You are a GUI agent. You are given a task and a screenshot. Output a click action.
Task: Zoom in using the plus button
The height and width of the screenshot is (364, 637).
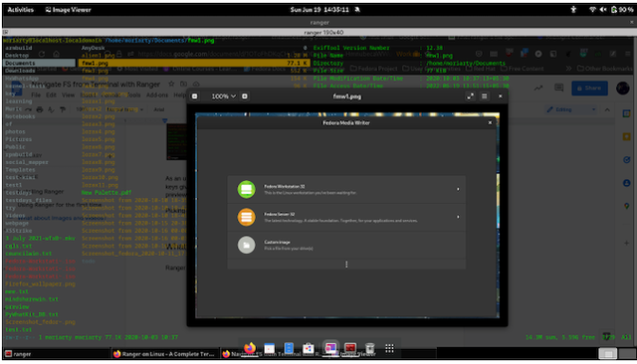(245, 96)
